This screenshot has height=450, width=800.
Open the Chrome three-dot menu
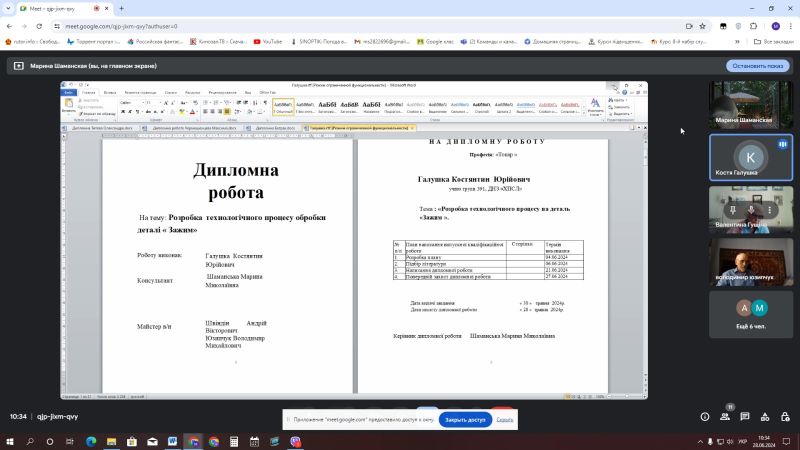coord(790,26)
